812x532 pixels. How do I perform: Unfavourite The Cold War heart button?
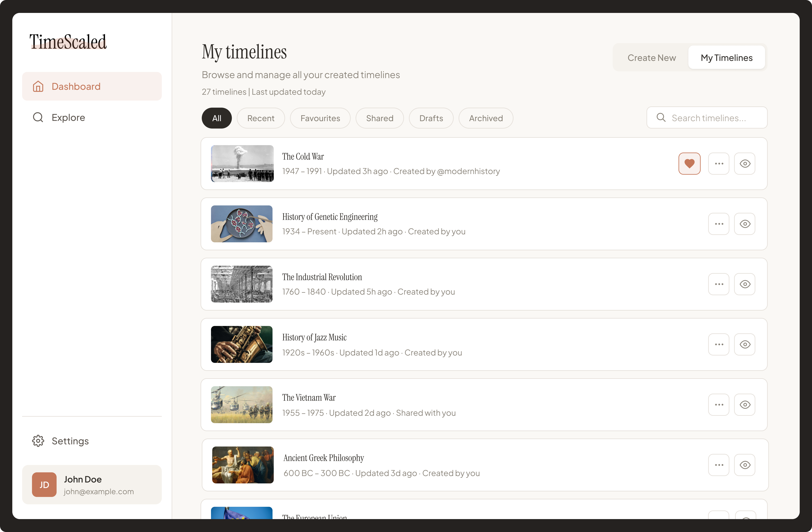[689, 164]
